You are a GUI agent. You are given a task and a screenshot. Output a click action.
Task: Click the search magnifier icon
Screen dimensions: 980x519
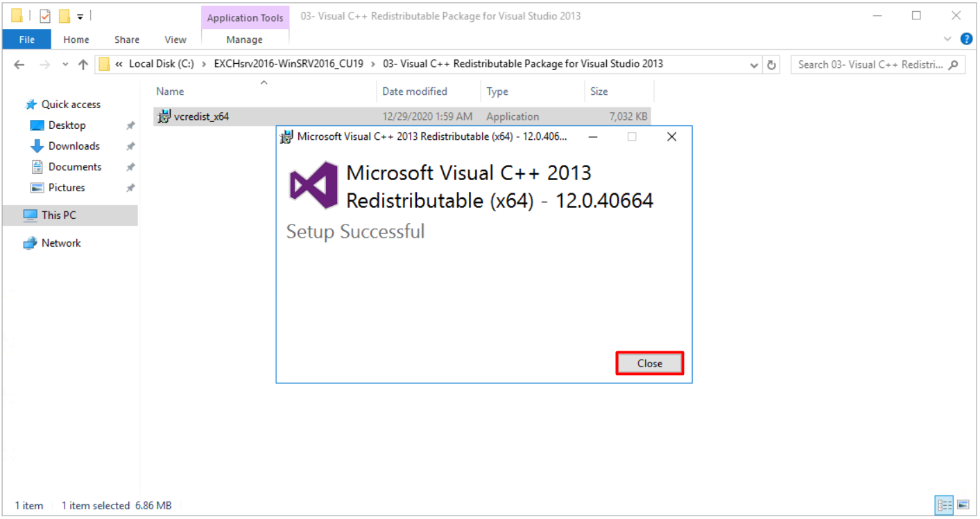click(x=954, y=64)
